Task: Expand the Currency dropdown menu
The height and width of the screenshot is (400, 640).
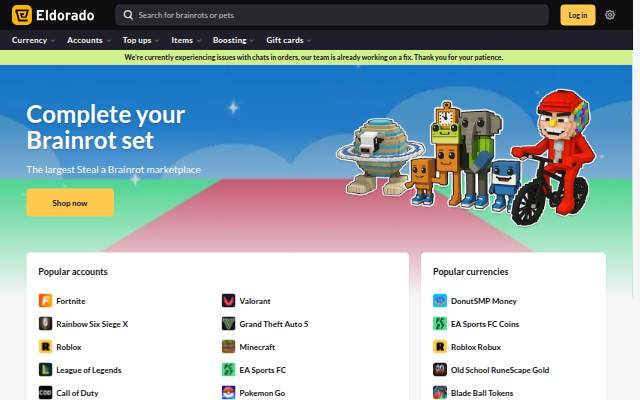Action: point(33,40)
